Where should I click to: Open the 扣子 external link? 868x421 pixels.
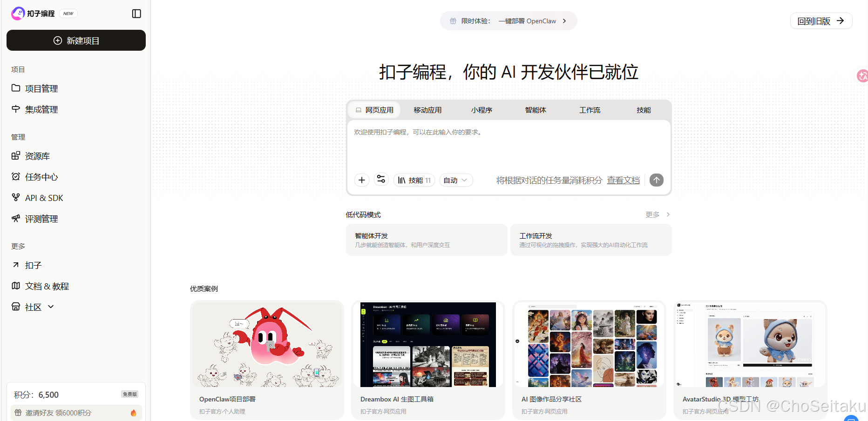[x=33, y=265]
